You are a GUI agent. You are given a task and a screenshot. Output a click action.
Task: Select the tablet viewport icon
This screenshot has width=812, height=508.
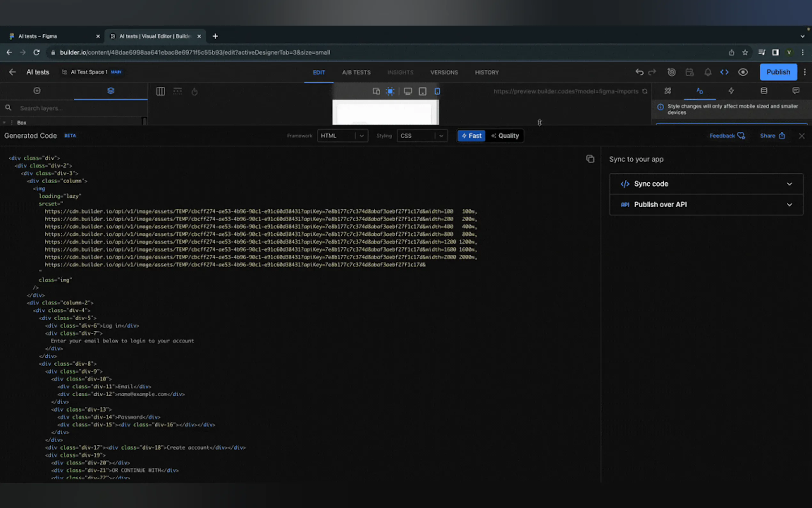tap(422, 91)
